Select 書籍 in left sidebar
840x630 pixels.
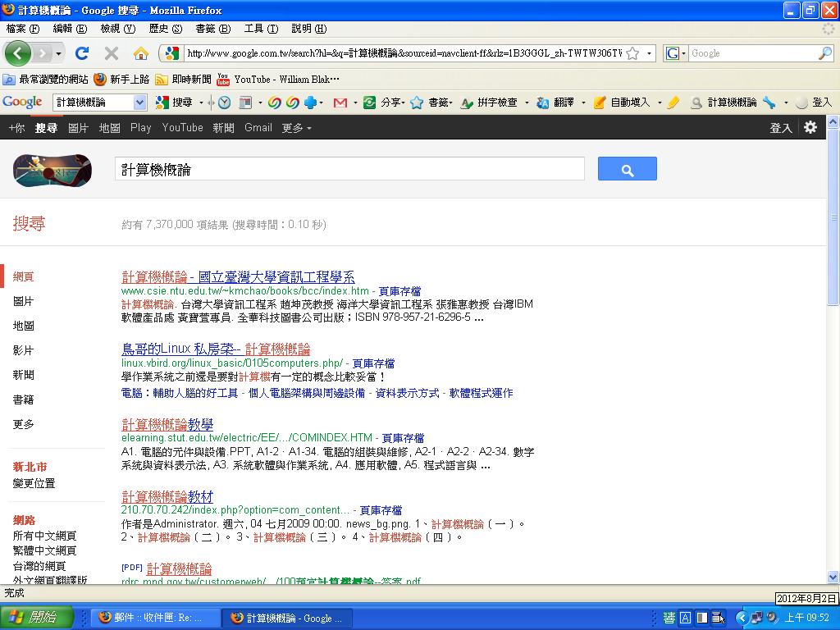[x=23, y=399]
